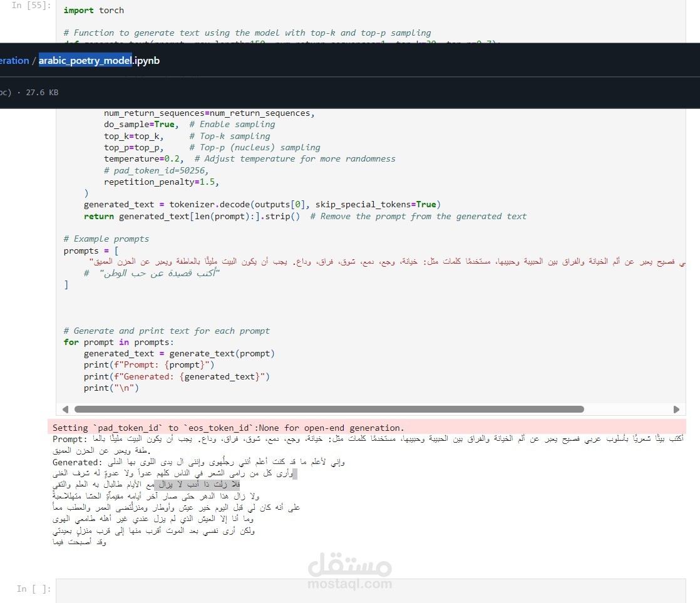Click the 'Generated:' output label
This screenshot has width=700, height=603.
point(77,462)
